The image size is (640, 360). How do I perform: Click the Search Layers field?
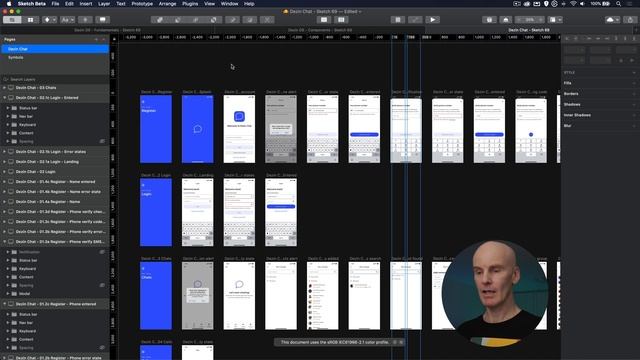pos(55,79)
